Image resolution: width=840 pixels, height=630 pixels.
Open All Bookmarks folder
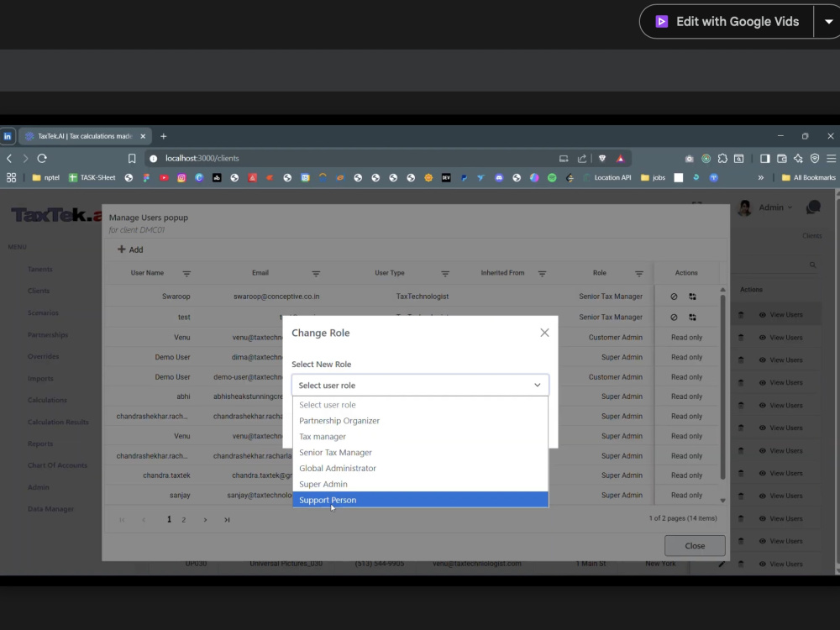click(x=809, y=177)
